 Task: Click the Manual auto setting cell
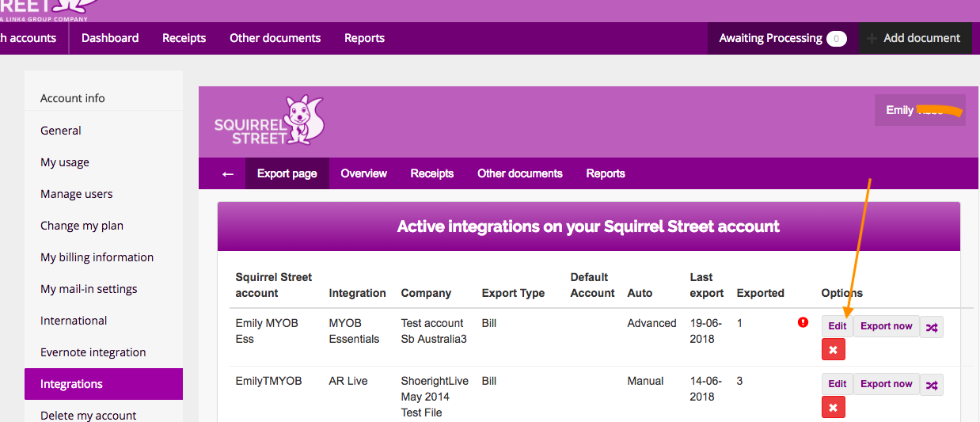(x=646, y=381)
